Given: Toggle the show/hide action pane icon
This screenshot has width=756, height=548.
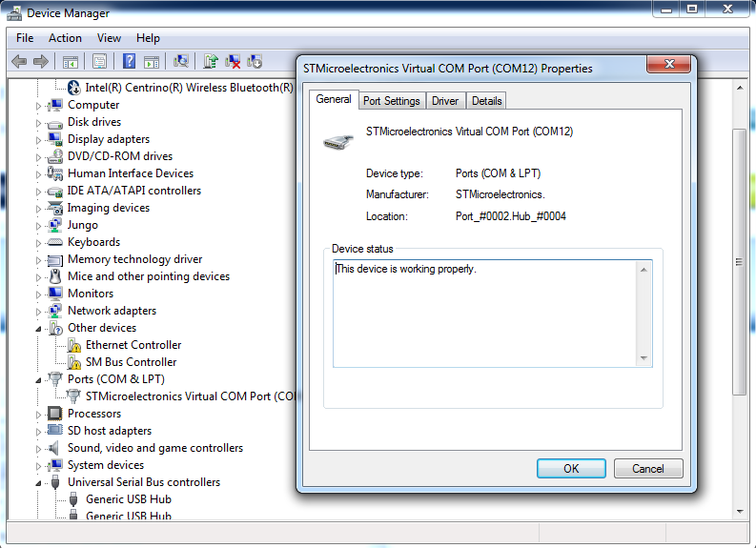Looking at the screenshot, I should point(152,61).
